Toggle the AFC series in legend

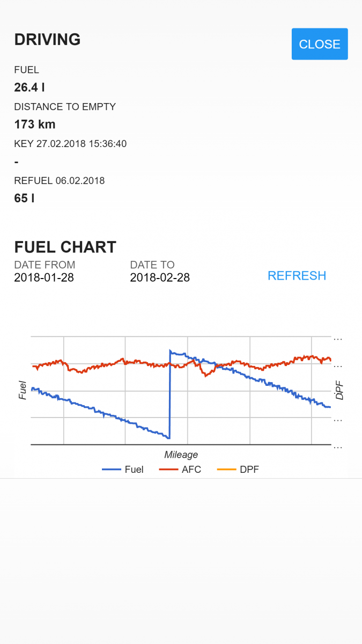pos(191,470)
